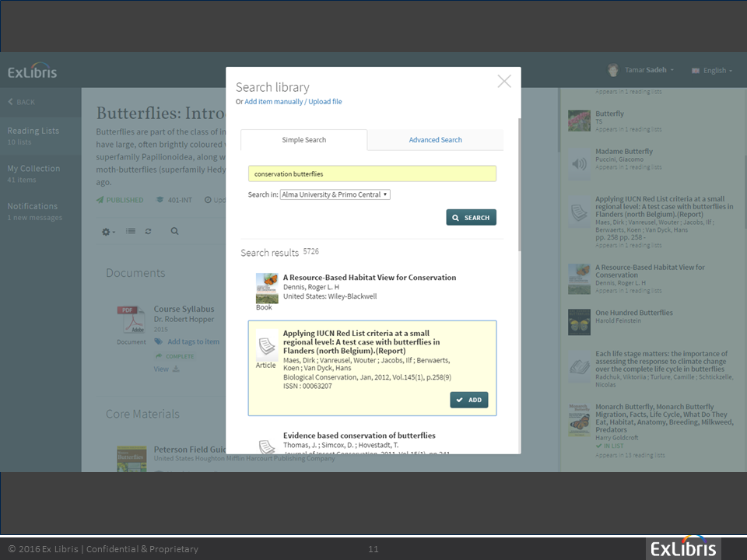Click the ExLibris logo in header
The image size is (747, 560).
[32, 72]
